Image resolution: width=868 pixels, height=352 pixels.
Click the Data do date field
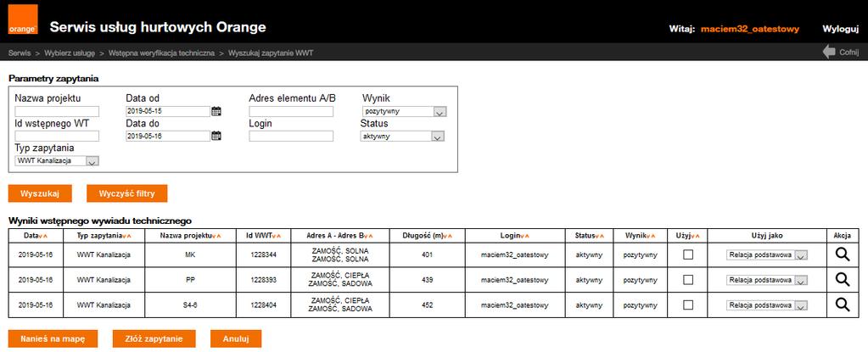(168, 136)
